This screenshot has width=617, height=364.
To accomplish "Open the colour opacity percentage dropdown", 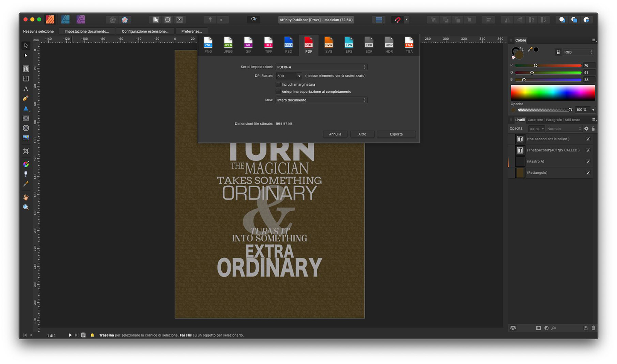I will [x=593, y=110].
